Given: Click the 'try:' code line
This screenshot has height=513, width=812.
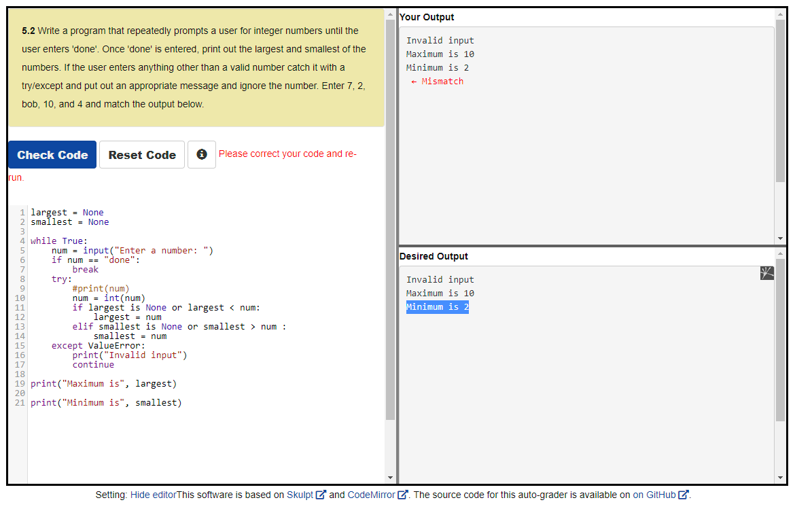Looking at the screenshot, I should [x=62, y=279].
